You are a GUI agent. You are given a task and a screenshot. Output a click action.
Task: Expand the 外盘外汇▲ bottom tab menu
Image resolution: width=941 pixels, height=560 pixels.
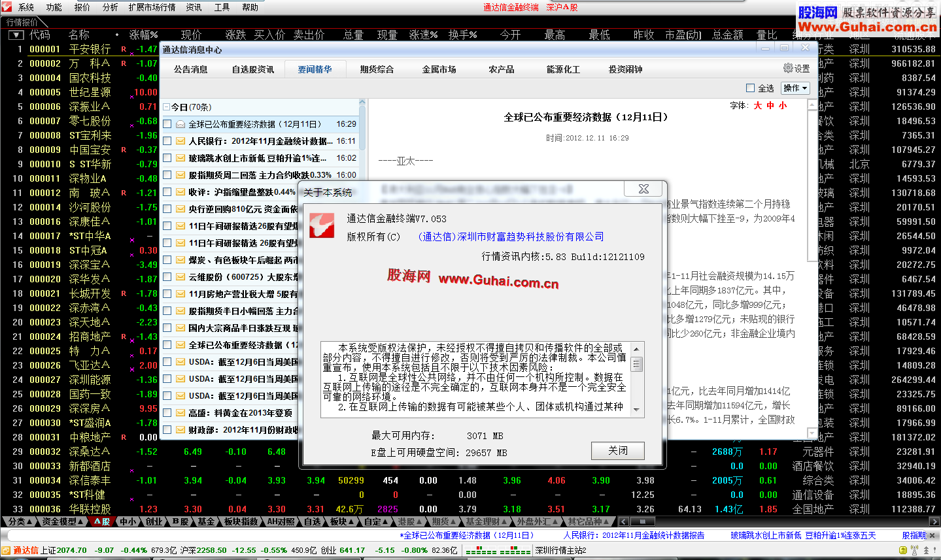pyautogui.click(x=538, y=521)
